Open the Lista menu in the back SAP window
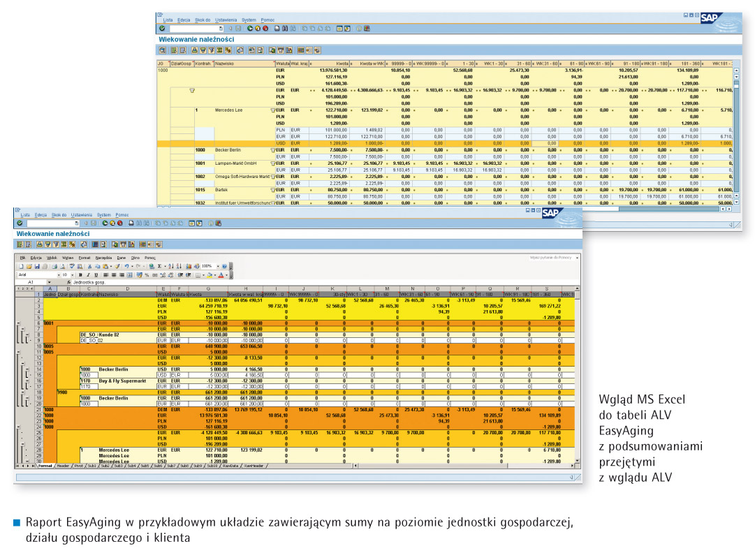 pyautogui.click(x=168, y=20)
